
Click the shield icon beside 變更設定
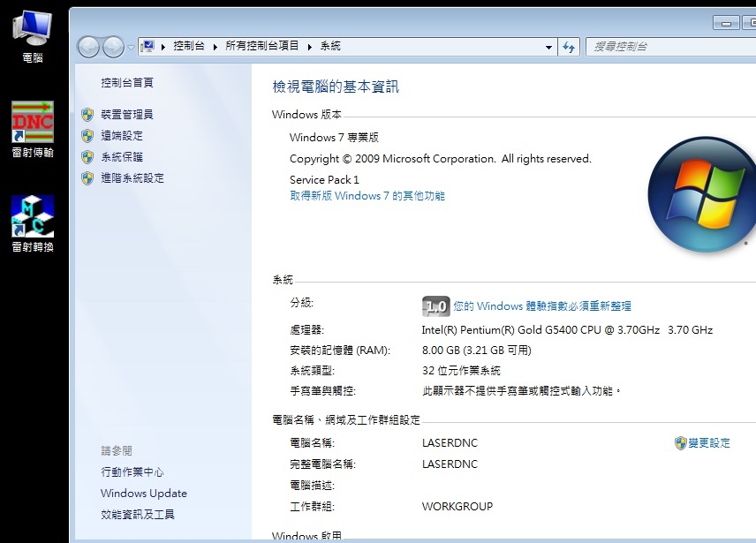pos(680,443)
